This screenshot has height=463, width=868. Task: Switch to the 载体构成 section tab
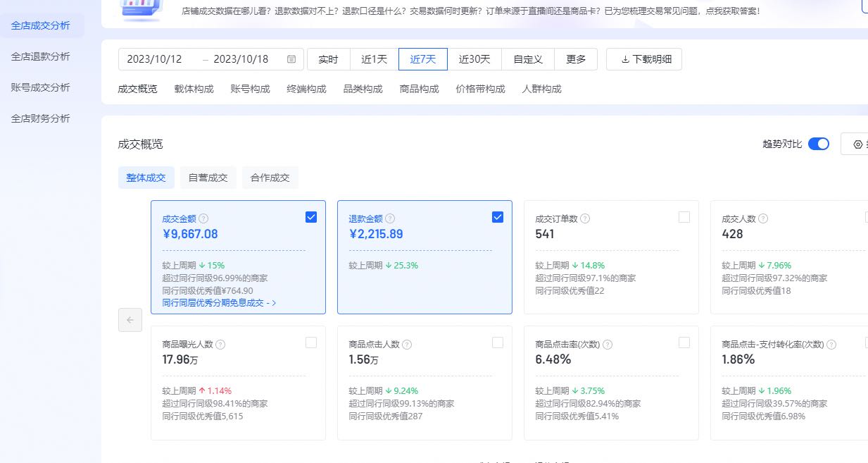(194, 89)
